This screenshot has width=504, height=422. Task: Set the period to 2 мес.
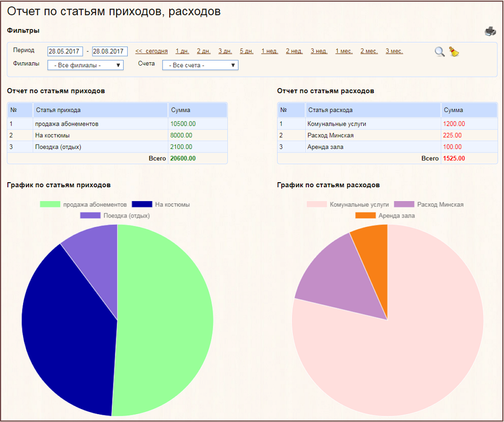(x=369, y=51)
